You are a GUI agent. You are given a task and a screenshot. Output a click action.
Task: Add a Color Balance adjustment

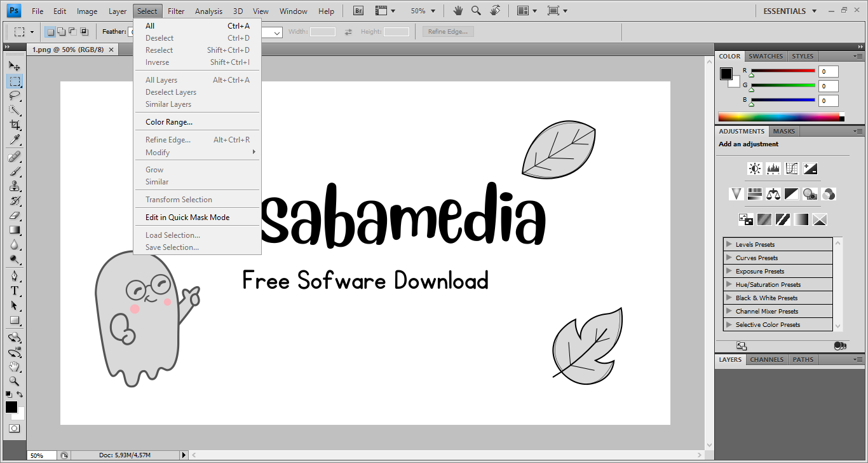coord(773,194)
